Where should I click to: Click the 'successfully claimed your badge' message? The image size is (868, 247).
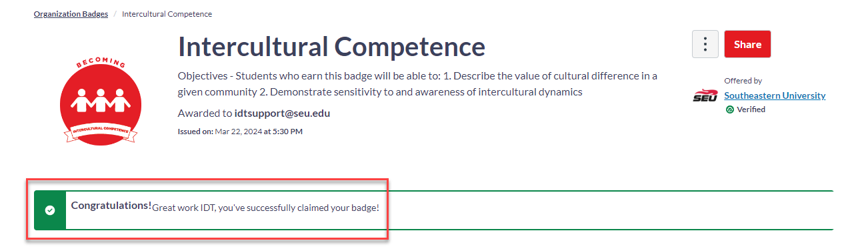[266, 208]
